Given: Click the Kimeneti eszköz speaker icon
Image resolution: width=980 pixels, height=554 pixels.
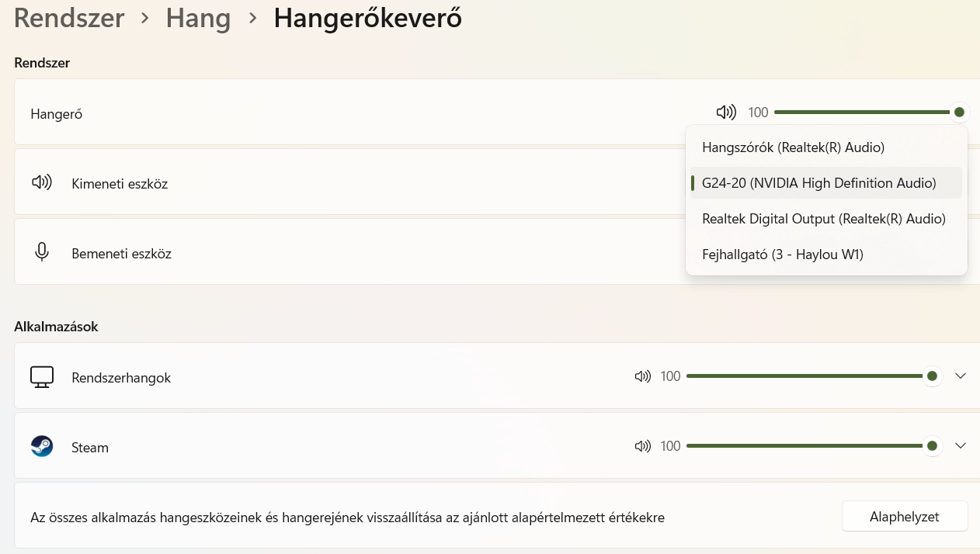Looking at the screenshot, I should click(x=42, y=183).
